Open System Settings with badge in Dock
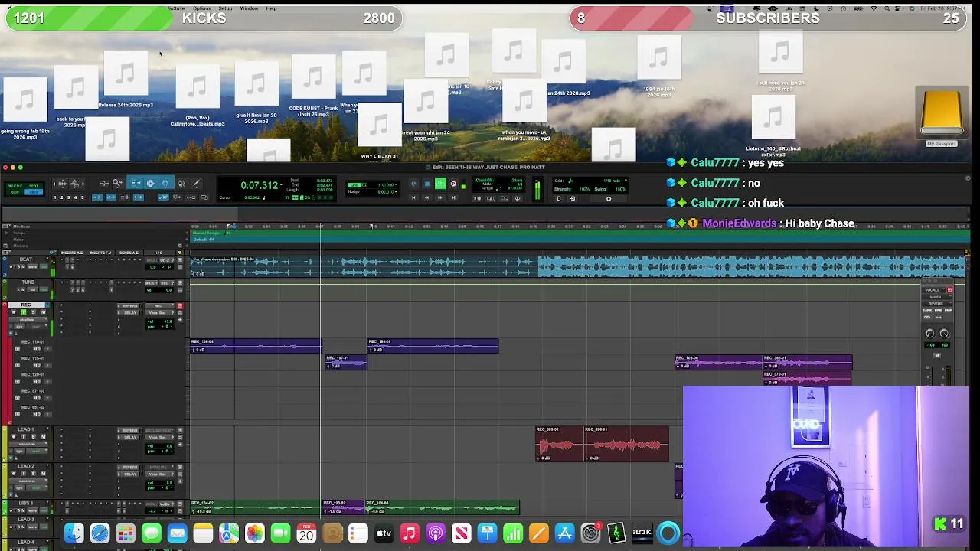 (590, 533)
